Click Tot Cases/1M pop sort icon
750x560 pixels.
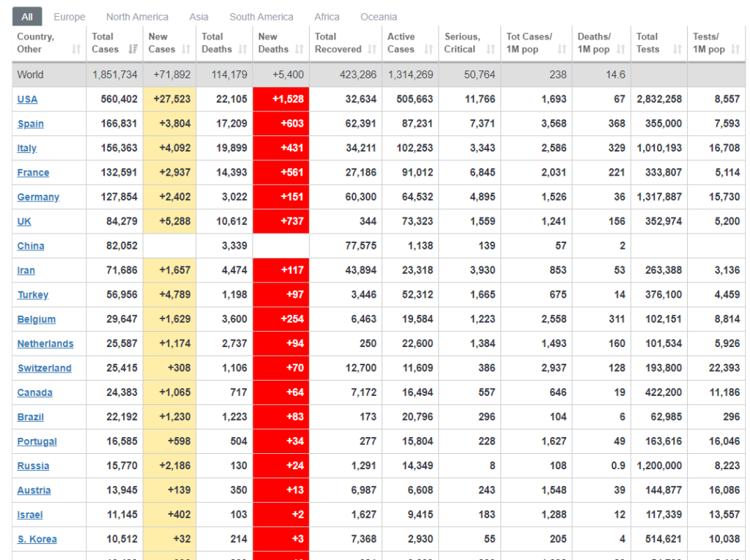[562, 49]
